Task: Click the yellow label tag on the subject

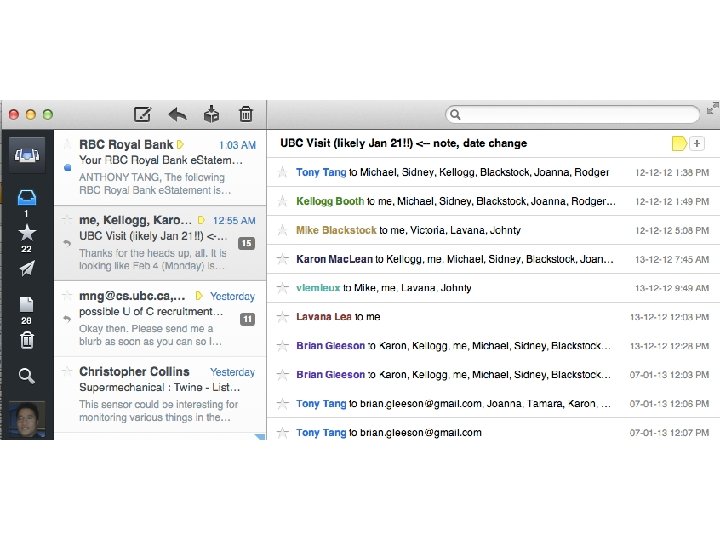Action: point(679,143)
